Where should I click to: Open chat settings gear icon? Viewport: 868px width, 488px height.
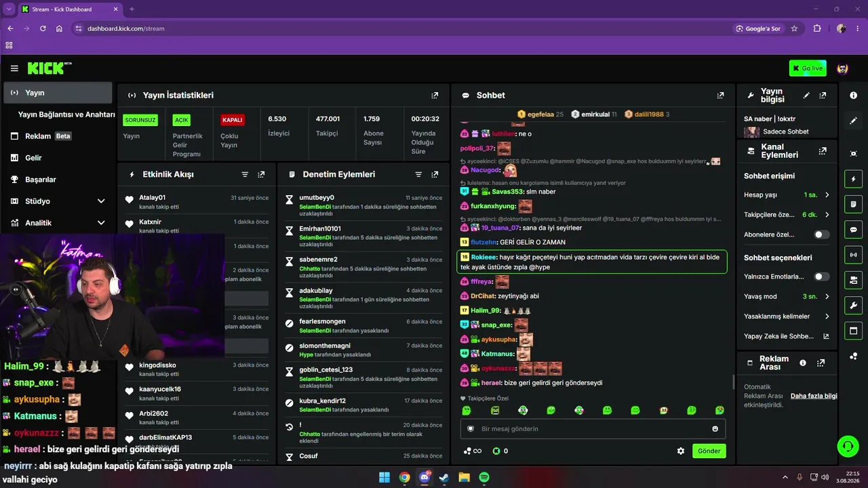pyautogui.click(x=681, y=451)
